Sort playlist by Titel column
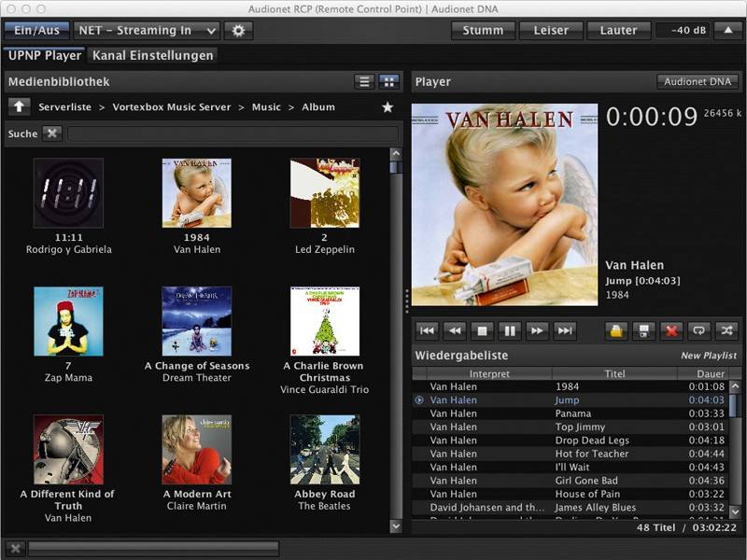The width and height of the screenshot is (747, 560). tap(614, 374)
